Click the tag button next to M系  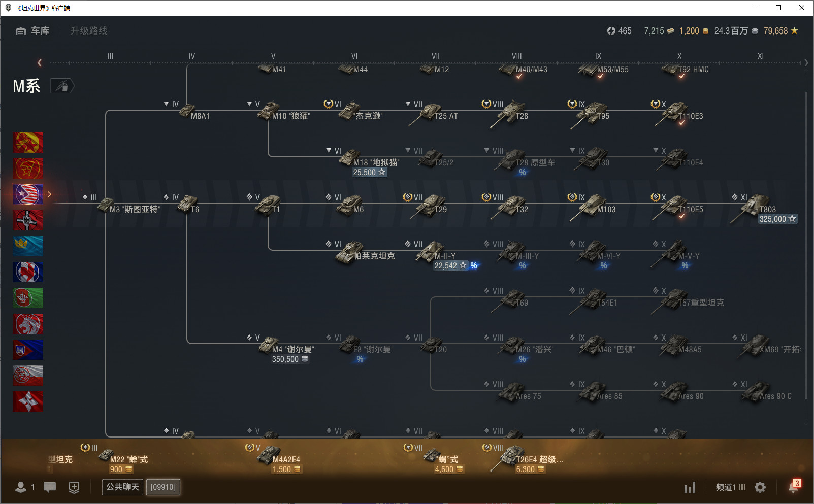[62, 86]
